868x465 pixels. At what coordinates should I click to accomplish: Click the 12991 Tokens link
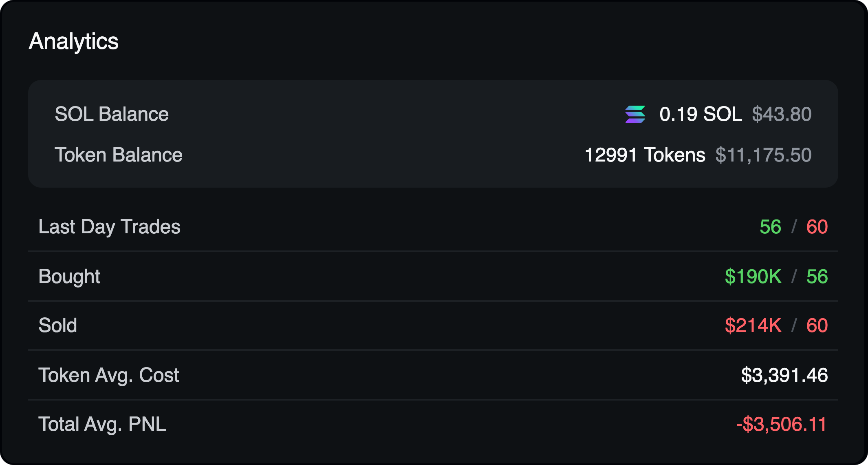pos(644,155)
